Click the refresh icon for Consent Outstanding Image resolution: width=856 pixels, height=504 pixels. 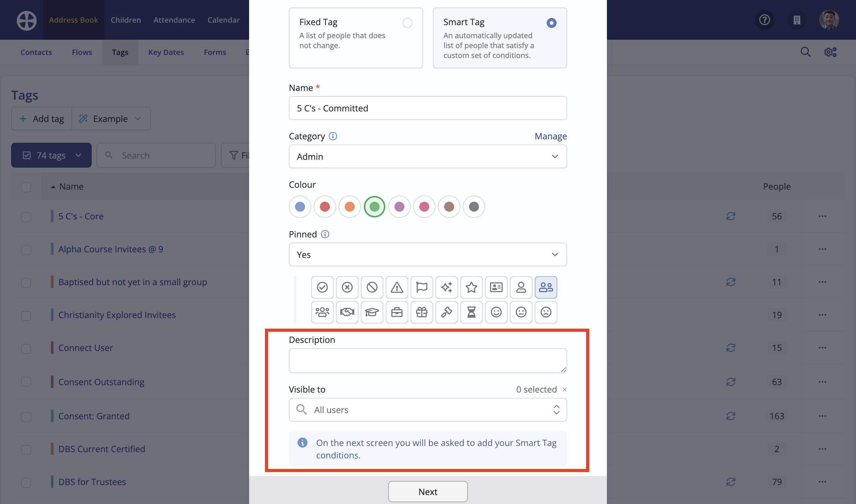[731, 382]
